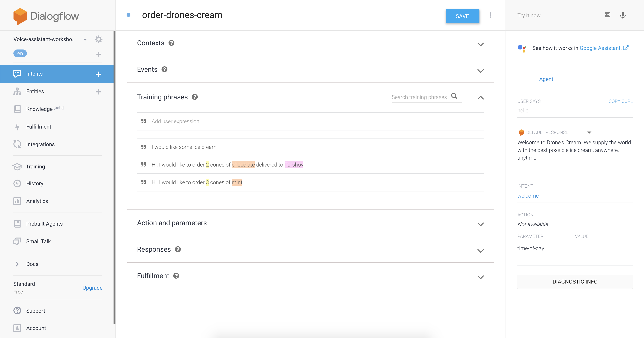
Task: Click the search magnifier for training phrases
Action: coord(454,96)
